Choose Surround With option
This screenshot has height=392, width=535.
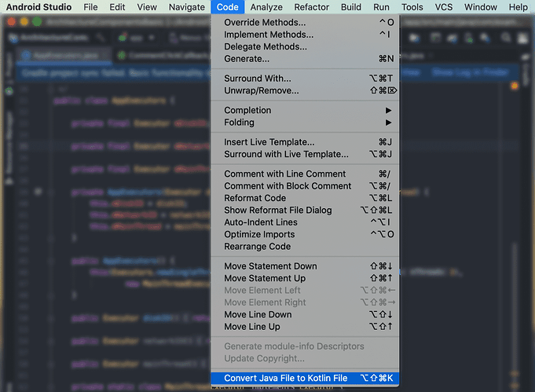click(257, 79)
